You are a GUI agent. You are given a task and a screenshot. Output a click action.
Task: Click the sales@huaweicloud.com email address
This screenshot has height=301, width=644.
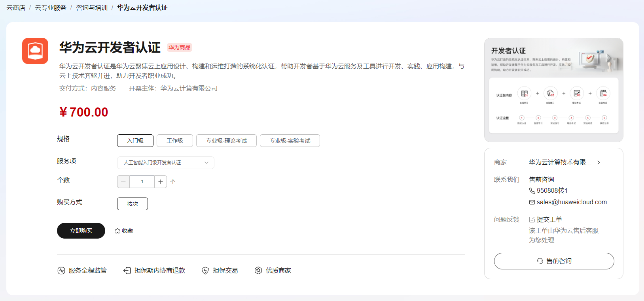(x=572, y=202)
